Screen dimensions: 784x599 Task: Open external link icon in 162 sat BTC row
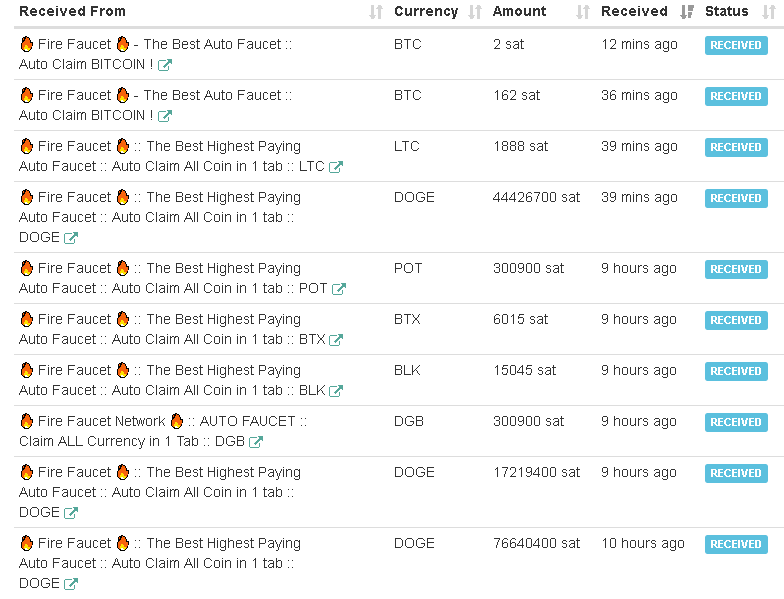tap(165, 116)
